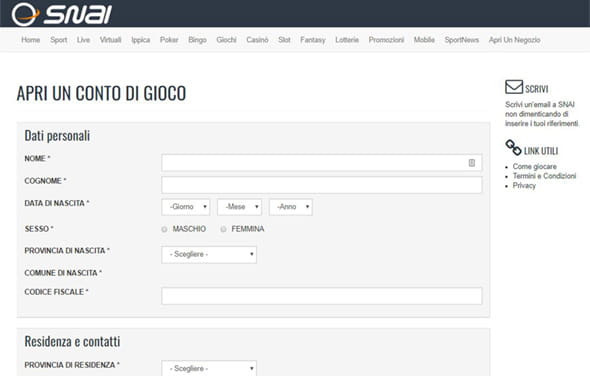Open the Promozioni section
This screenshot has width=590, height=376.
click(x=386, y=40)
